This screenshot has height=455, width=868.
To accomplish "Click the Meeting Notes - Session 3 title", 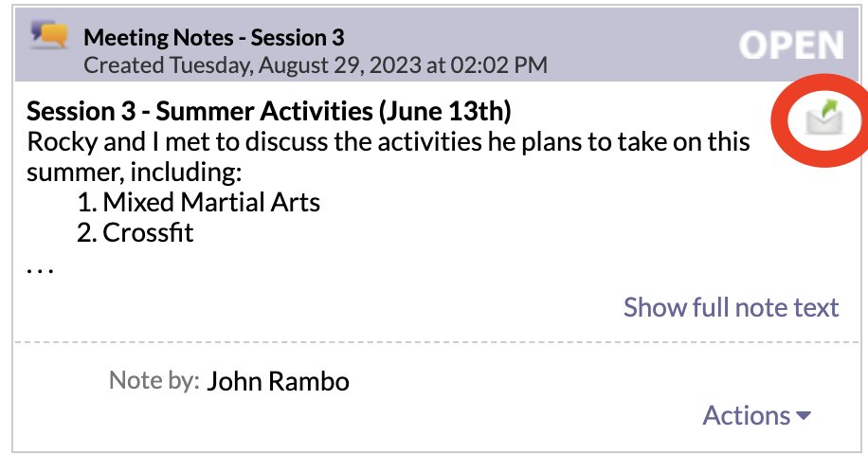I will [x=213, y=38].
